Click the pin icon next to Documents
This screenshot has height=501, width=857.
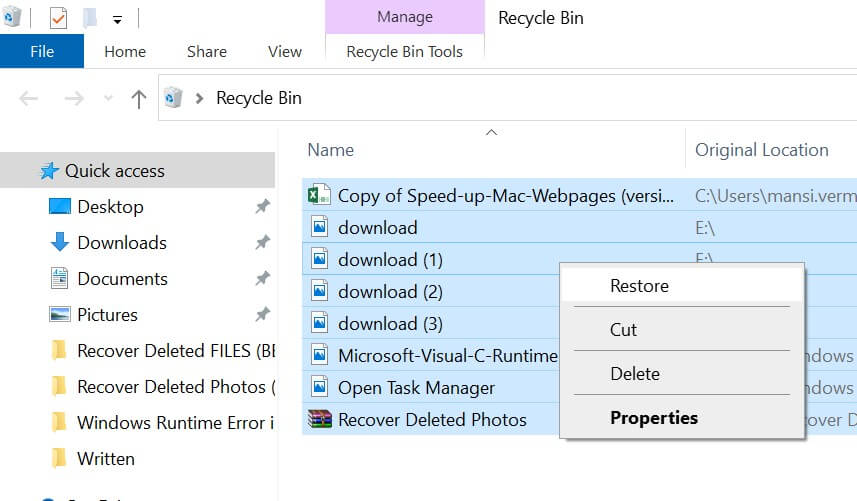[263, 278]
